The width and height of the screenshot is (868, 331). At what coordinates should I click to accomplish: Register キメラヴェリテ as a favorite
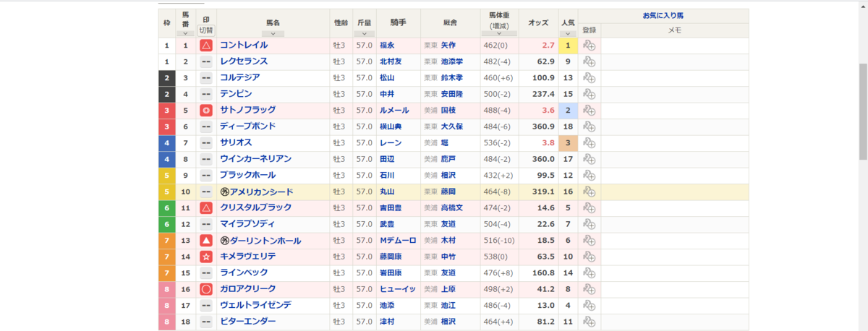click(x=589, y=257)
